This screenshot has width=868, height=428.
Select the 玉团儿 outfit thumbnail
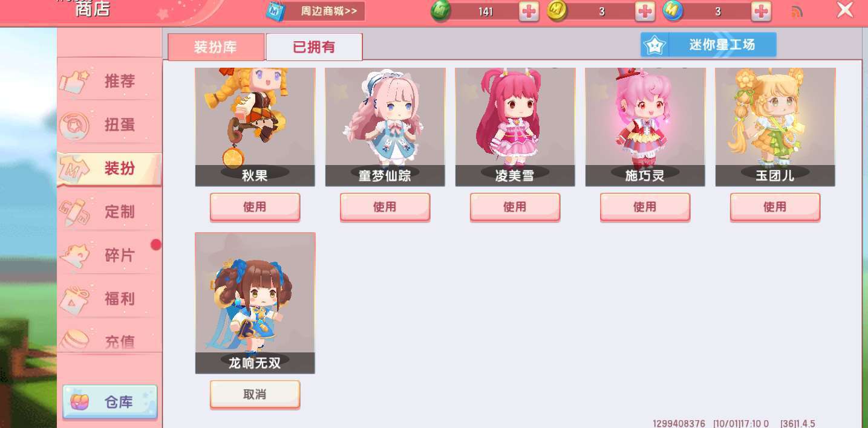point(775,127)
